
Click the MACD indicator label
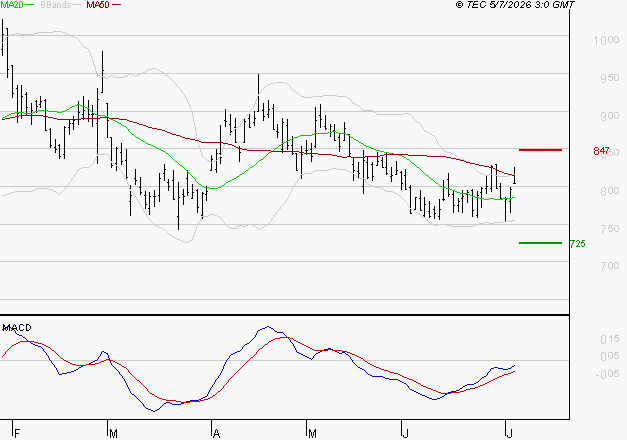[x=17, y=328]
